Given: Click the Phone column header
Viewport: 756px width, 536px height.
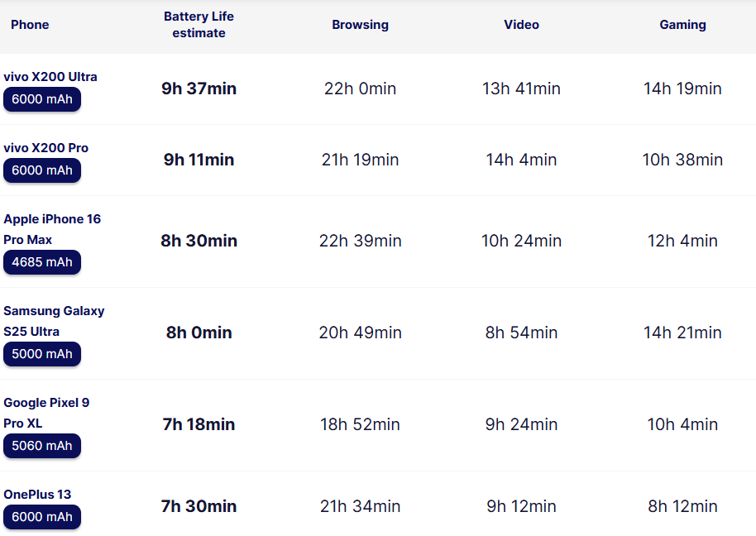Looking at the screenshot, I should click(30, 25).
